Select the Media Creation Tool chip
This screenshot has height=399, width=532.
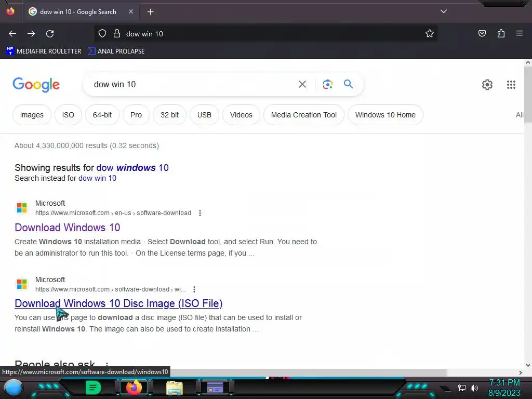tap(303, 115)
